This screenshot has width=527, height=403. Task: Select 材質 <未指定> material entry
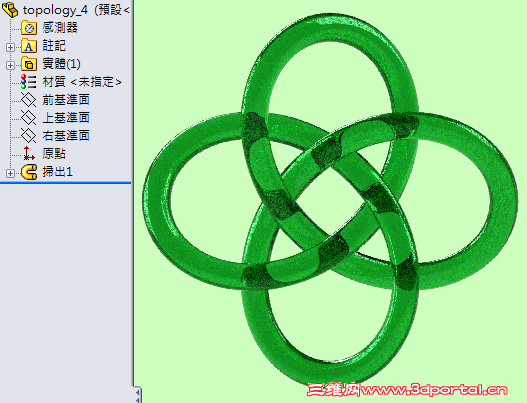(x=82, y=82)
